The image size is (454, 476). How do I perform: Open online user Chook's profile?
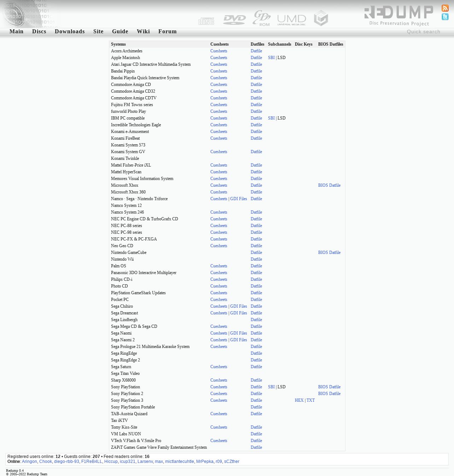[46, 462]
